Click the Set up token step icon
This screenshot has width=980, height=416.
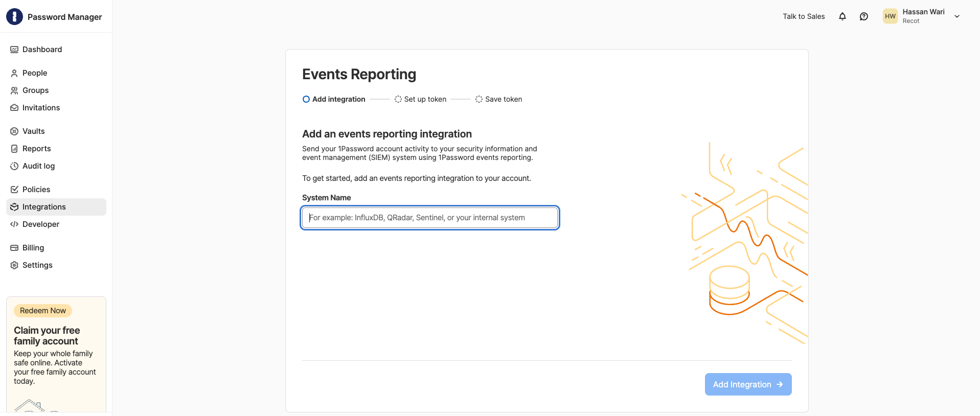tap(398, 99)
